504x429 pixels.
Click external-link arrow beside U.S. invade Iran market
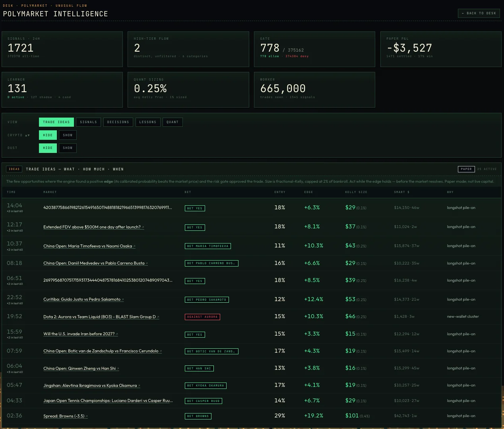coord(117,334)
